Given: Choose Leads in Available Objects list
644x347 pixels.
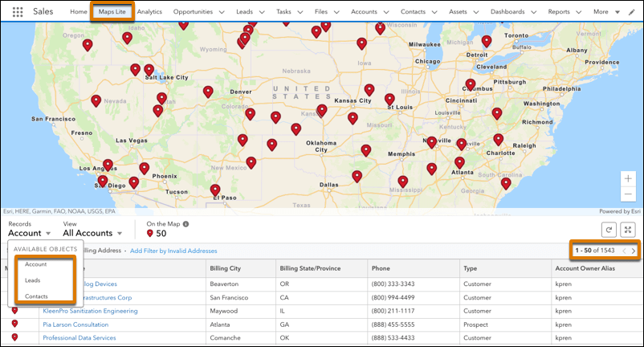Looking at the screenshot, I should [x=32, y=280].
